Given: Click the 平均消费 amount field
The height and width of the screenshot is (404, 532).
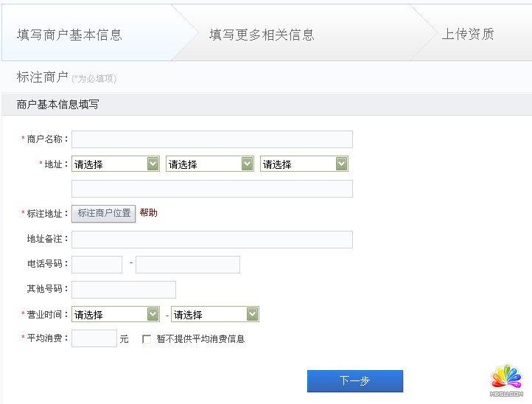Looking at the screenshot, I should pos(94,339).
